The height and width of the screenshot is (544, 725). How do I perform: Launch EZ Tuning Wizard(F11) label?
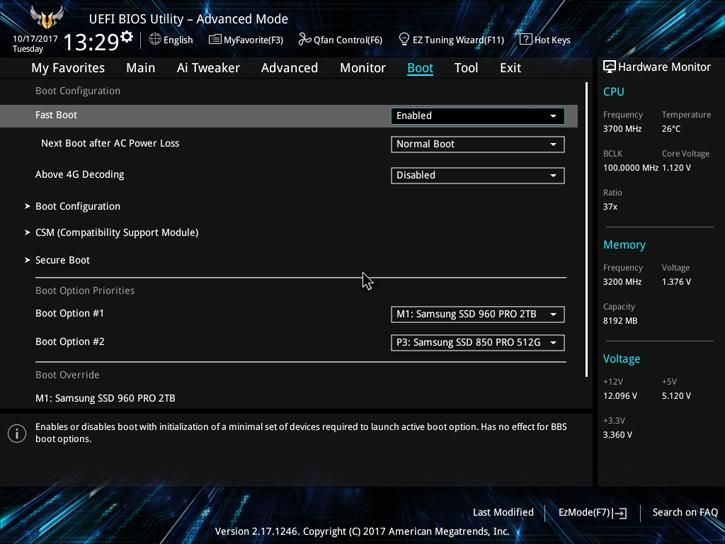click(x=458, y=40)
